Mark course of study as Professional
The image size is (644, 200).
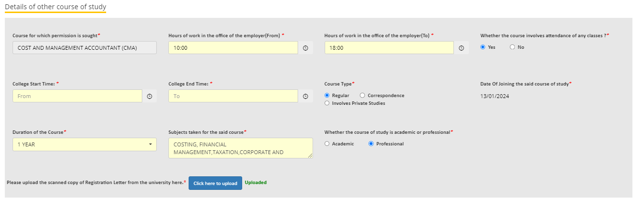tap(371, 144)
